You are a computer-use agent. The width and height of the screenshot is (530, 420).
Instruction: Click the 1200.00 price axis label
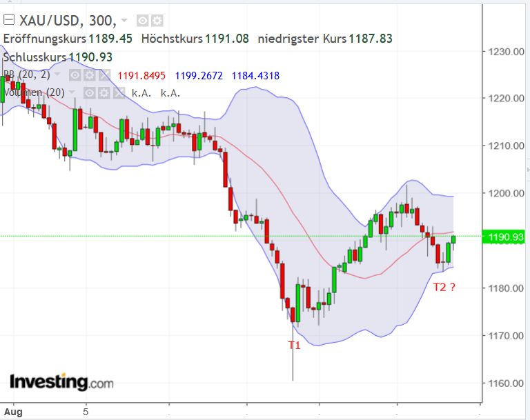[506, 193]
